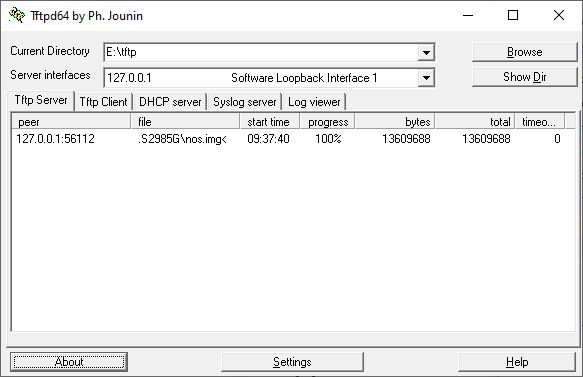Click the E:\tftp directory field
Viewport: 583px width, 377px height.
[x=261, y=52]
